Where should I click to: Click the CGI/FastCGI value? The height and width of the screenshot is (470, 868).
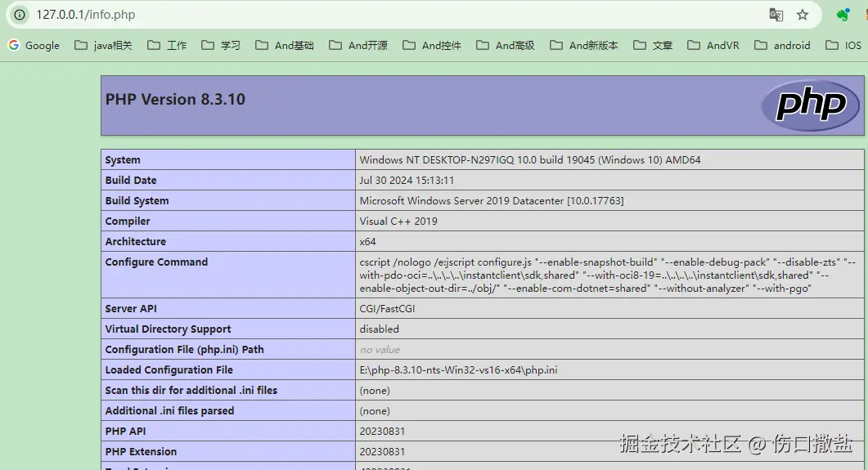click(387, 308)
